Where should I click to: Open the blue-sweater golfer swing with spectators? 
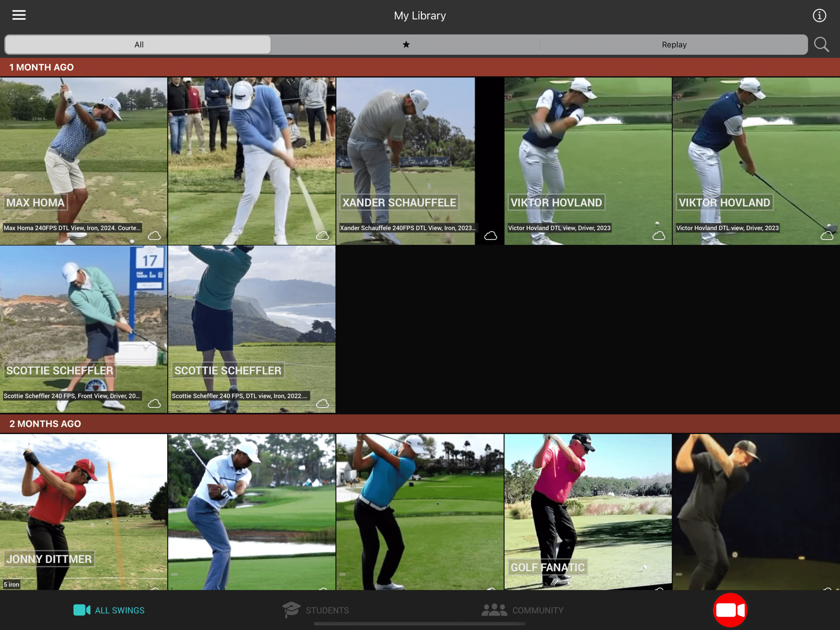(252, 161)
